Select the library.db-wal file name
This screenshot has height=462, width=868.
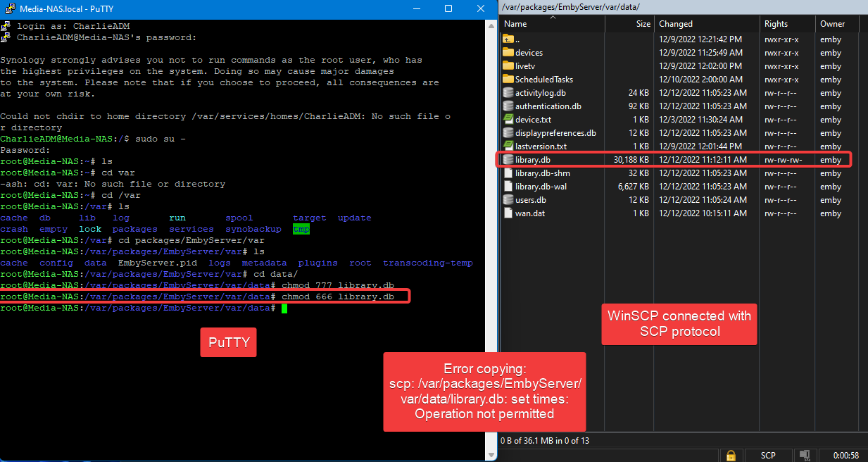point(541,187)
